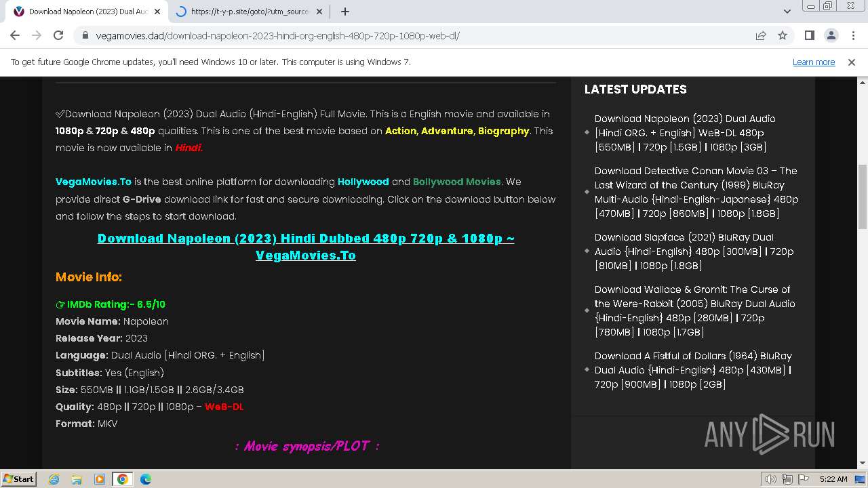Switch to the t-y-p.site tab
868x488 pixels.
(x=250, y=12)
